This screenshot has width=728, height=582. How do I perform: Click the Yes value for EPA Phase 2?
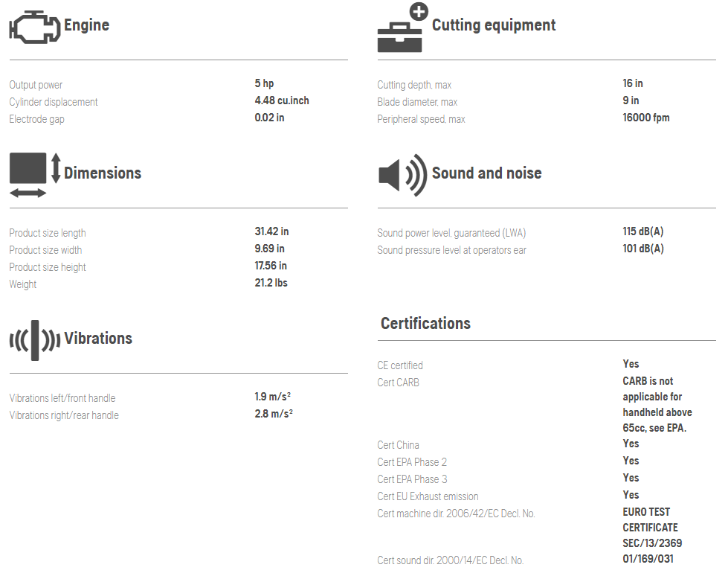click(631, 461)
